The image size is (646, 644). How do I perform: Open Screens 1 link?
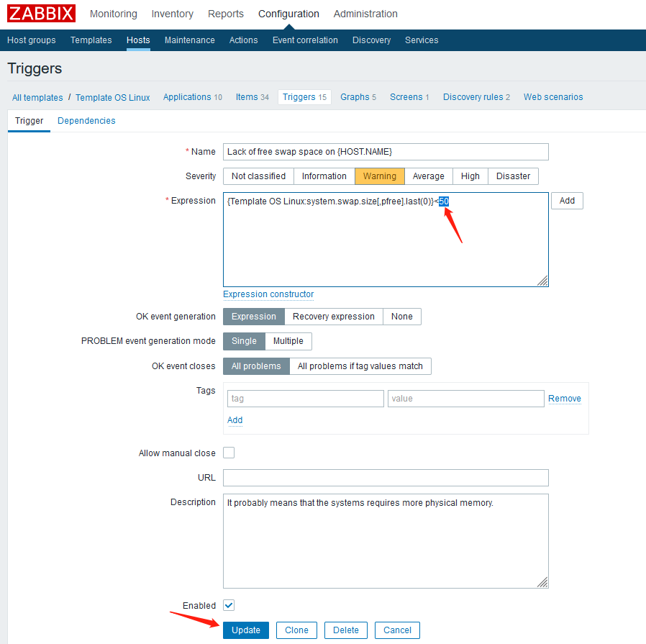409,97
